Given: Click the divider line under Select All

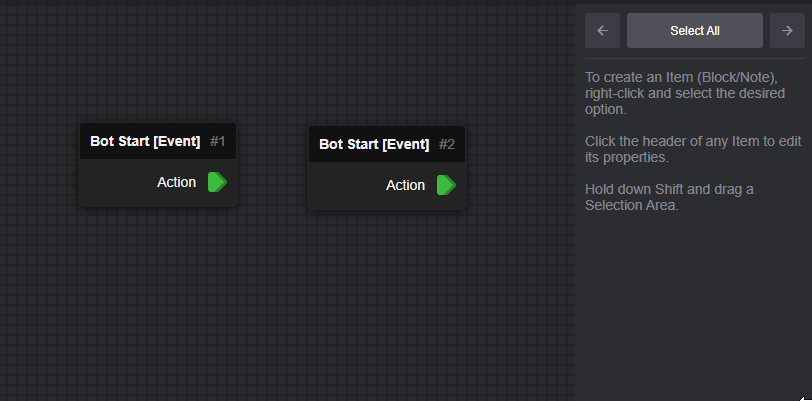Looking at the screenshot, I should 695,59.
